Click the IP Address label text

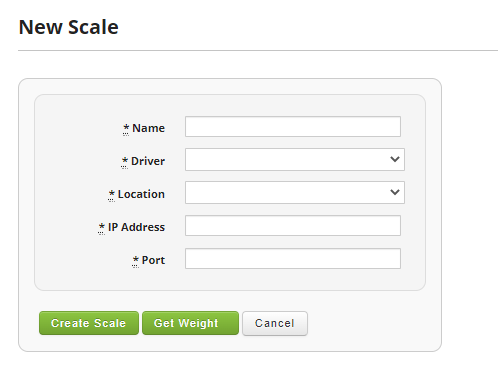[x=136, y=227]
